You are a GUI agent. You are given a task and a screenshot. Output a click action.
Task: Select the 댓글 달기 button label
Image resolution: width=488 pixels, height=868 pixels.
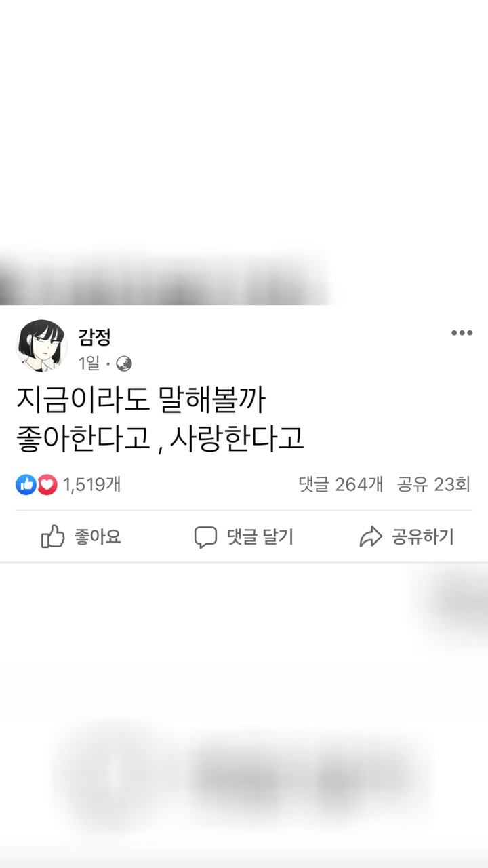click(260, 537)
